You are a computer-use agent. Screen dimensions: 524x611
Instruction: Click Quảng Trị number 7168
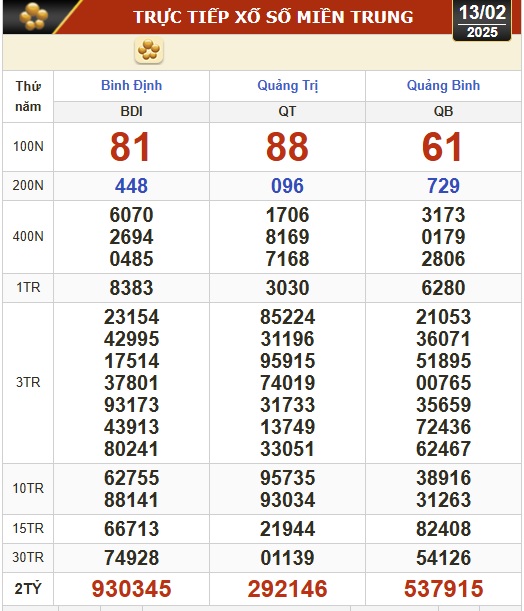(x=288, y=259)
